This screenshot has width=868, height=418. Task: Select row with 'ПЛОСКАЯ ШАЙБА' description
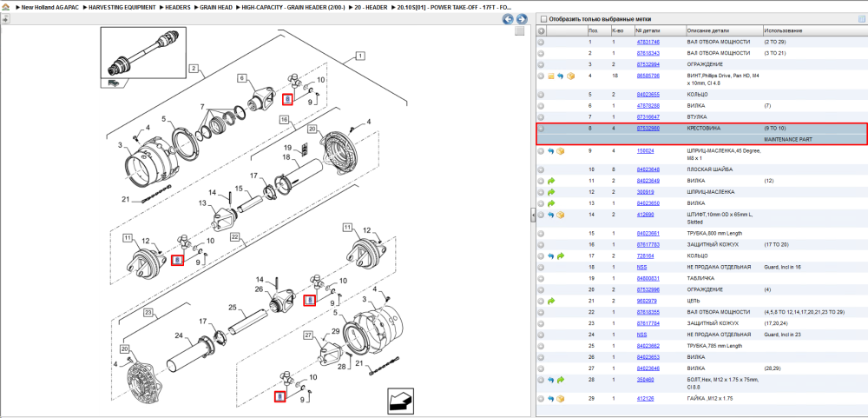tap(700, 169)
